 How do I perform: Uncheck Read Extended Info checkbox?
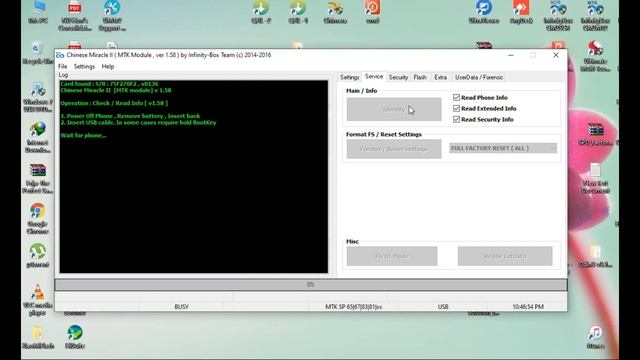[x=456, y=109]
